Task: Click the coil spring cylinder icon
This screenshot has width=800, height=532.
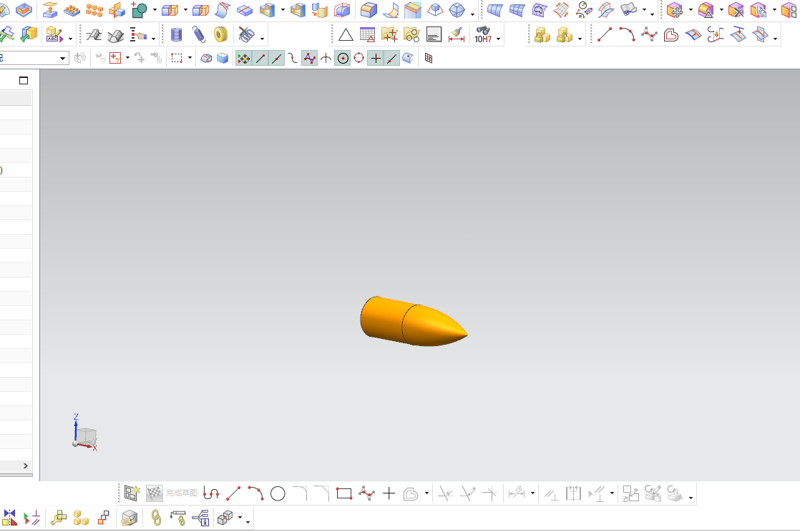Action: click(176, 35)
